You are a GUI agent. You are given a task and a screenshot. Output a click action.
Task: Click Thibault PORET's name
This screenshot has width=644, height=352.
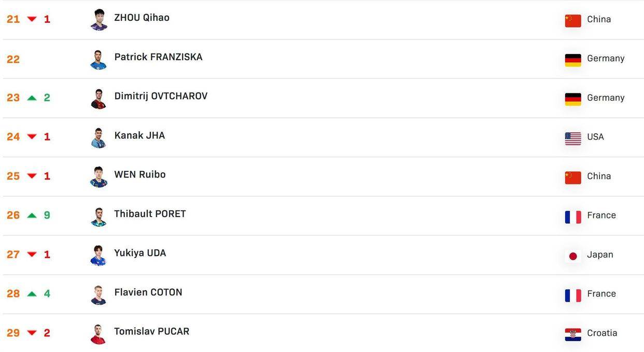click(x=150, y=214)
